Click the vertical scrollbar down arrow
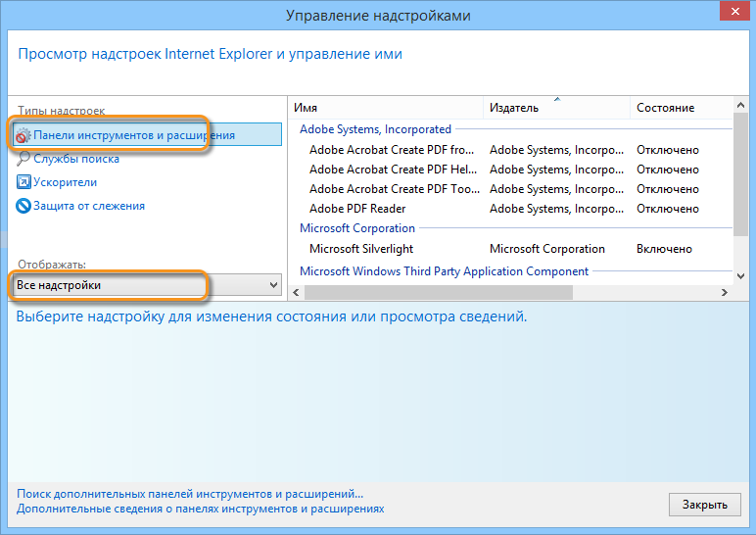This screenshot has height=535, width=756. coord(740,276)
